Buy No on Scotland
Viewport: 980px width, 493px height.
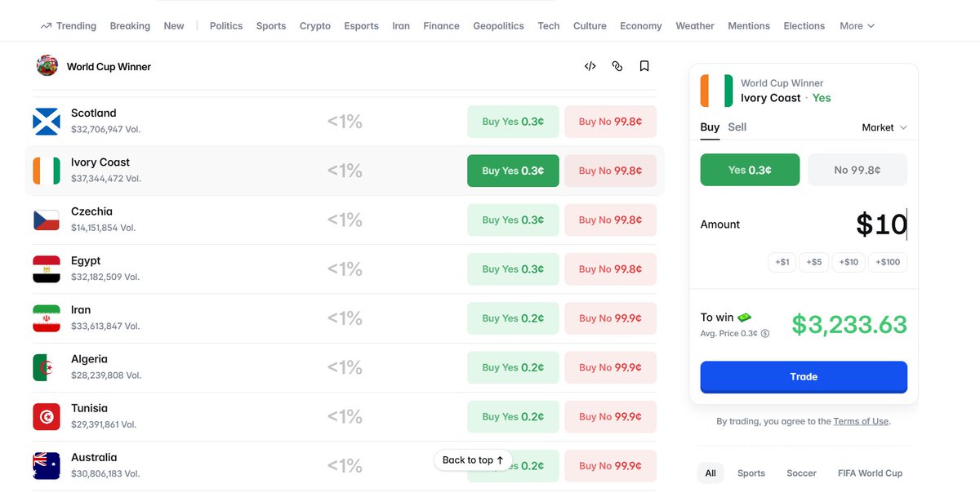(x=610, y=122)
